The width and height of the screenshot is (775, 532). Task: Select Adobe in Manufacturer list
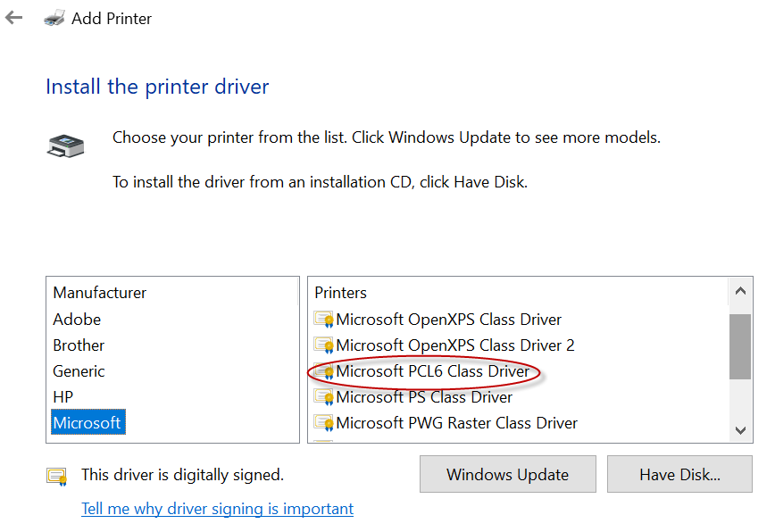click(77, 320)
